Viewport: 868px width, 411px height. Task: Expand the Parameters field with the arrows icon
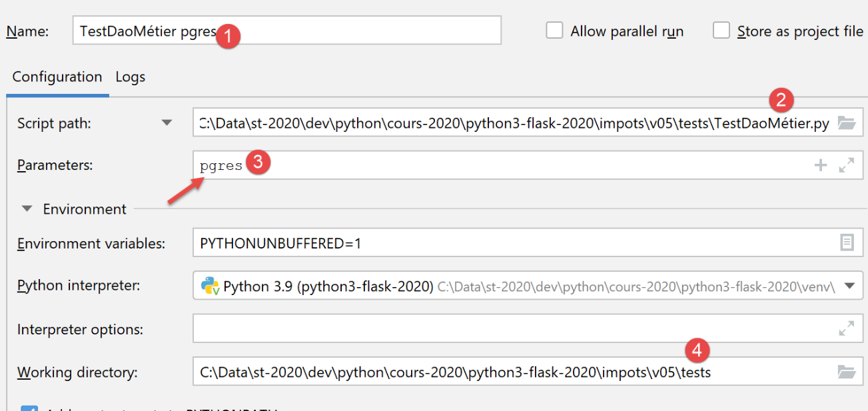(x=847, y=165)
